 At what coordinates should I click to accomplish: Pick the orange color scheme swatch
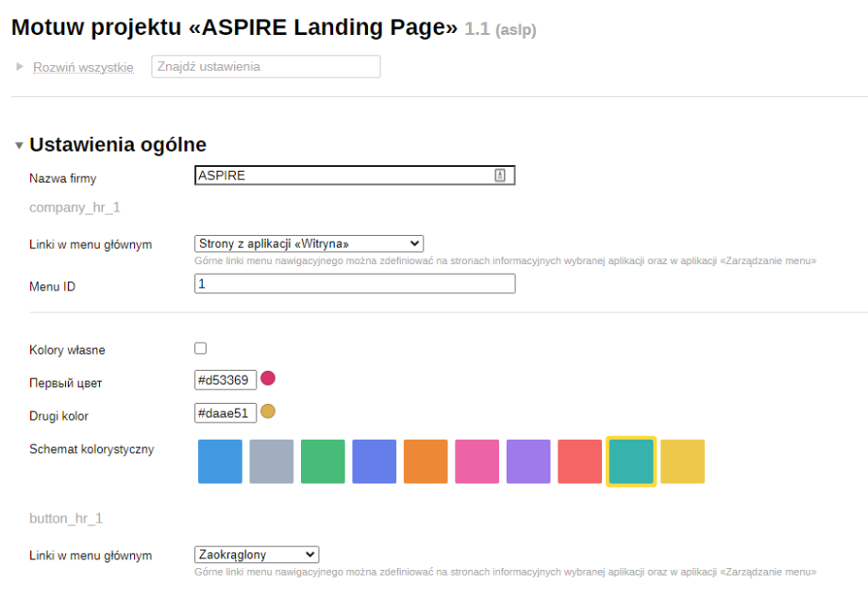tap(426, 461)
